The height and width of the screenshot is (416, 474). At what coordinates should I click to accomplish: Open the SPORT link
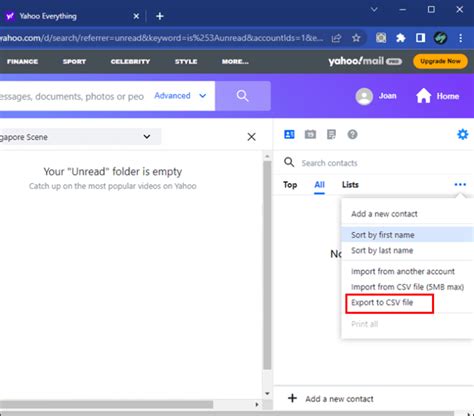pos(74,61)
